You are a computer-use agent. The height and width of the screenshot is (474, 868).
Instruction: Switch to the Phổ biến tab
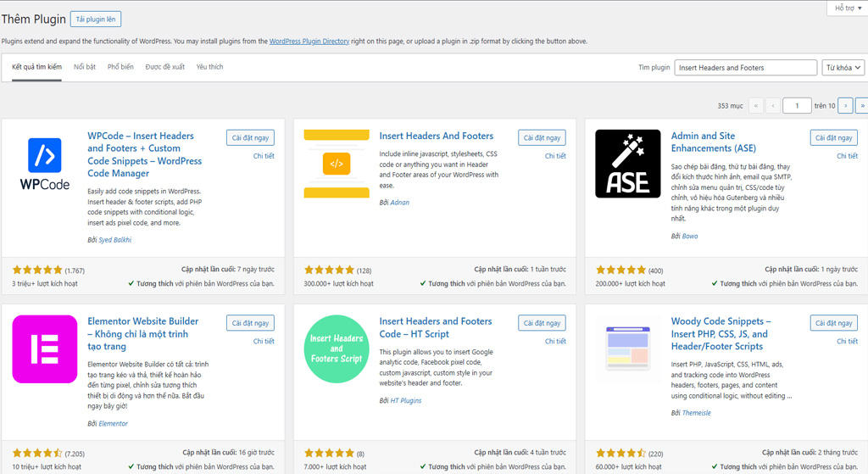click(x=120, y=67)
